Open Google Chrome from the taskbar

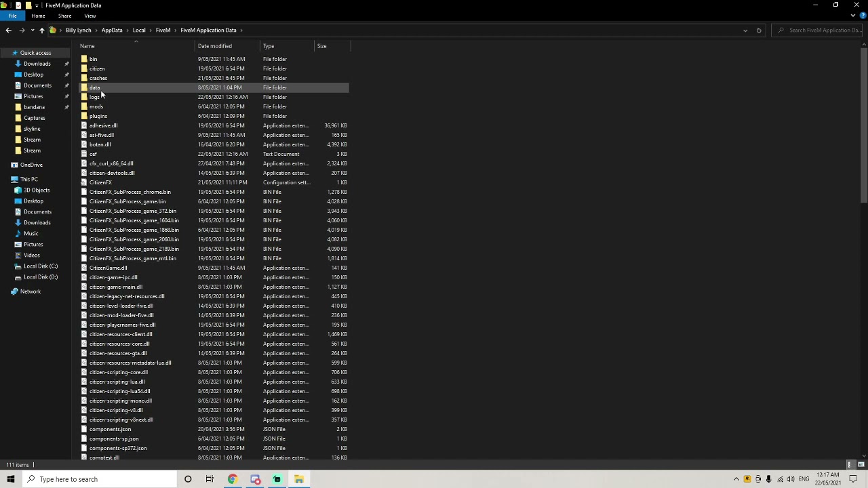233,479
